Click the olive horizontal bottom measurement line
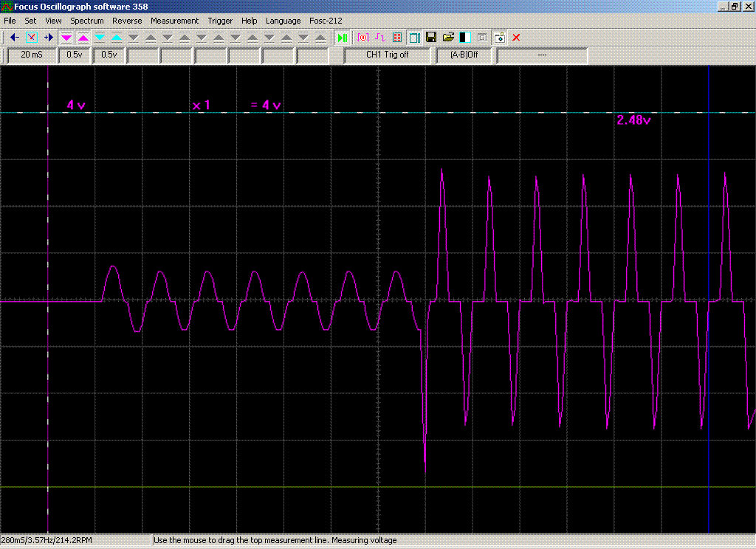The image size is (756, 549). point(378,487)
